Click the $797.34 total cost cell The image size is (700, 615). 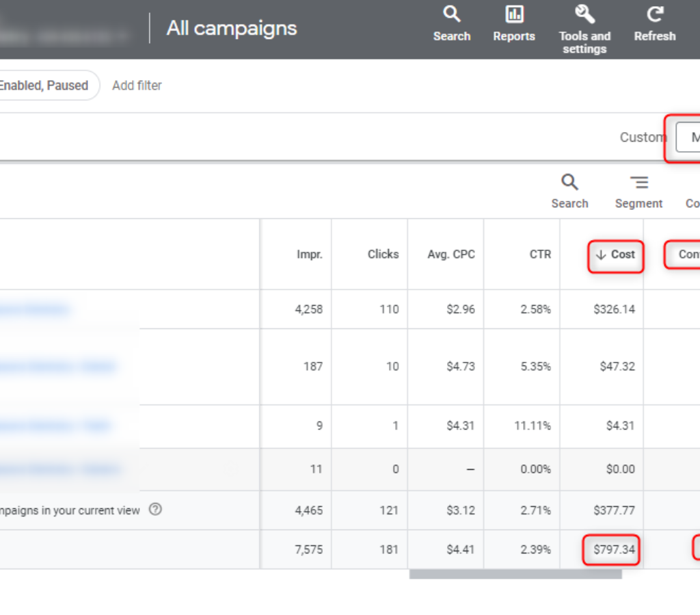613,549
